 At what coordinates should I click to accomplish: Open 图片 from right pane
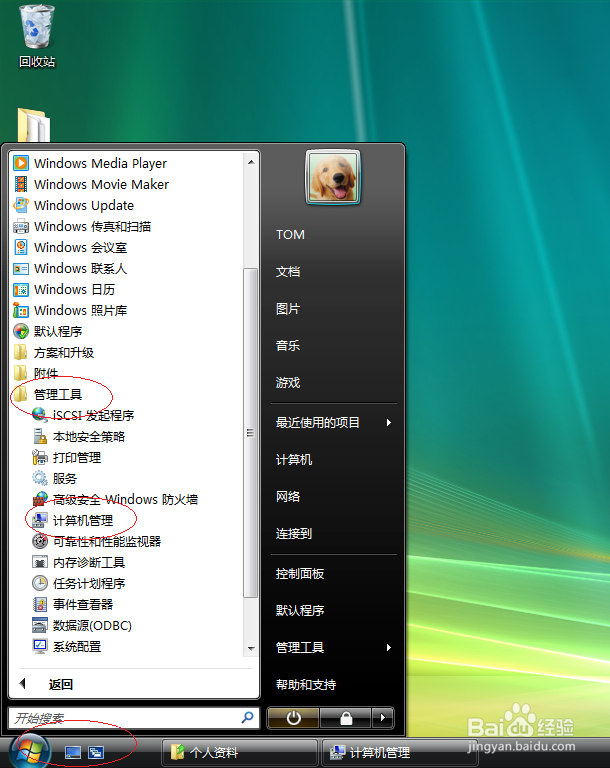pos(288,309)
